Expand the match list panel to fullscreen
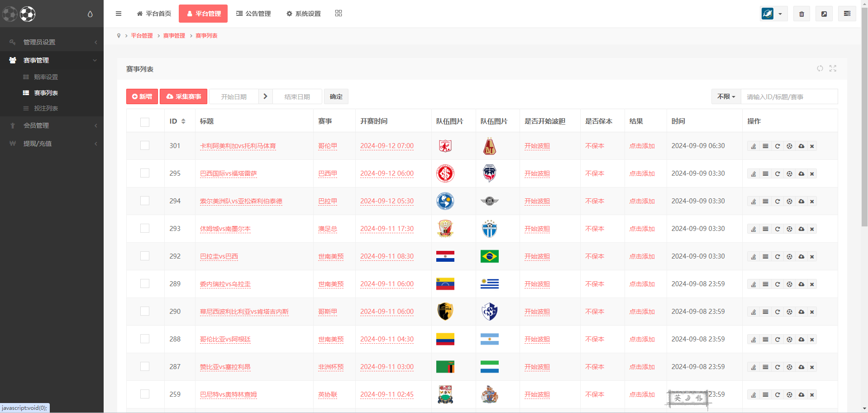 click(833, 68)
